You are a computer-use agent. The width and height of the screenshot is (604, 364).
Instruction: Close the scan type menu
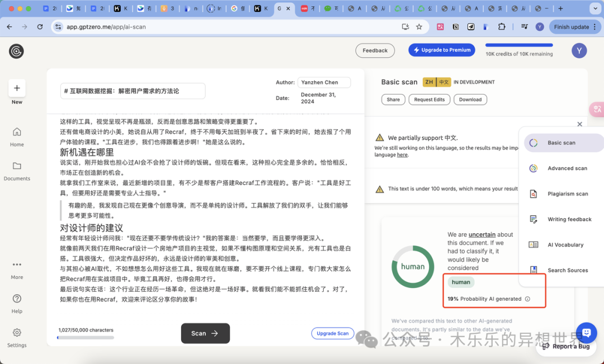tap(579, 124)
